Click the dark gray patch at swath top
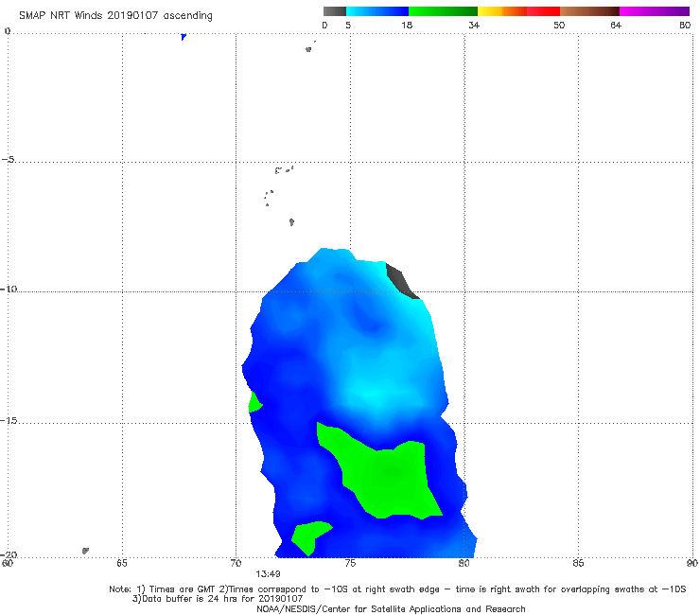The image size is (700, 615). click(x=401, y=281)
